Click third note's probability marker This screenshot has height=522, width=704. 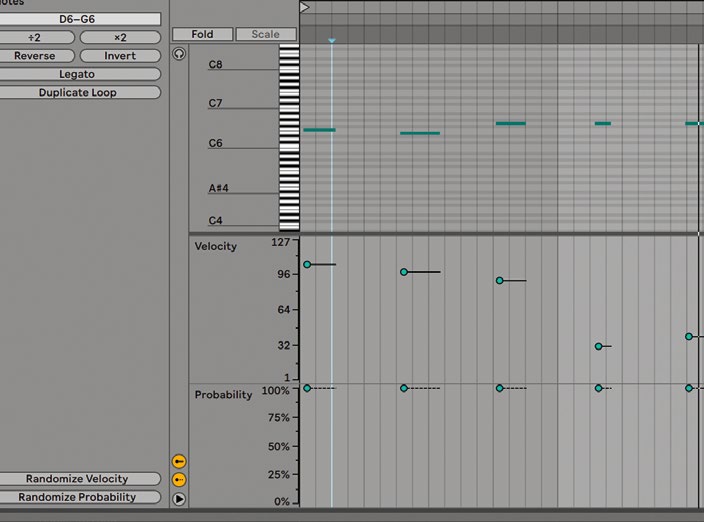click(x=499, y=388)
